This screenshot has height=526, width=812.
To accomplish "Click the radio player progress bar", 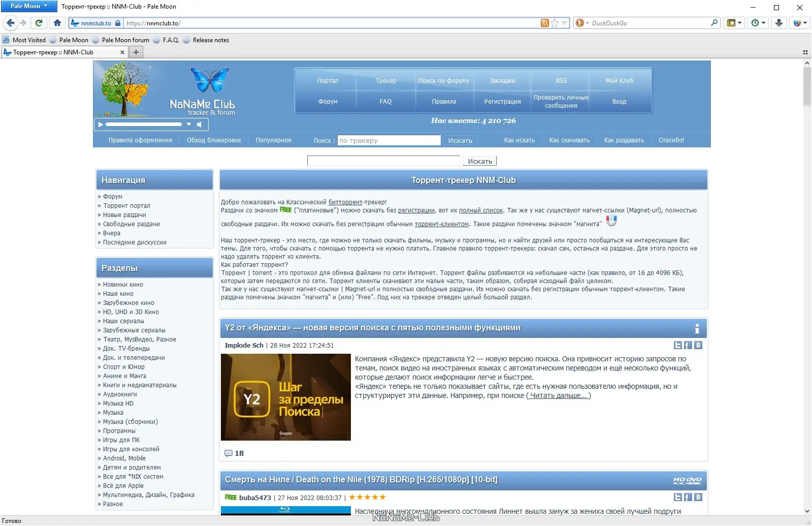I will (144, 125).
